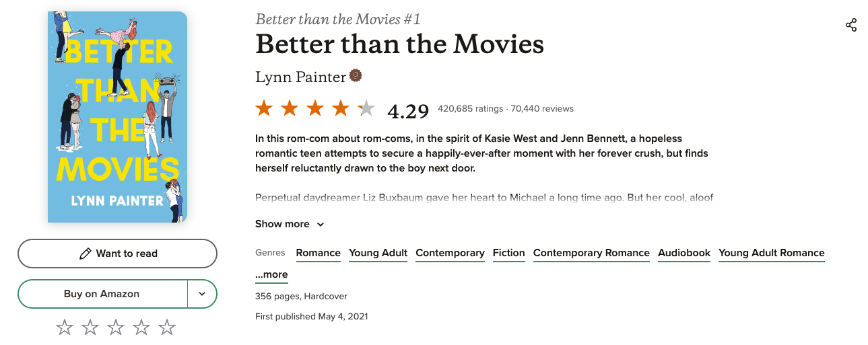868x345 pixels.
Task: Click the Want to read button
Action: pyautogui.click(x=117, y=254)
